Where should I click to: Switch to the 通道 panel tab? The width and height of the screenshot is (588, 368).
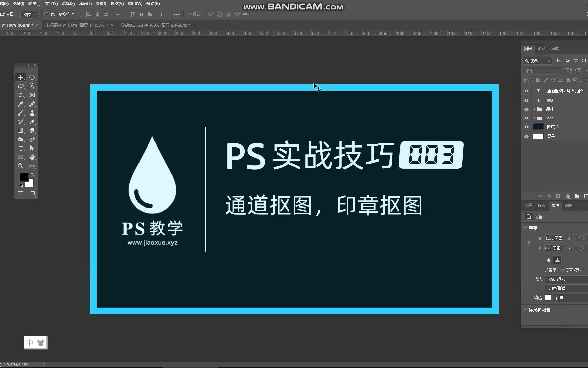[555, 49]
